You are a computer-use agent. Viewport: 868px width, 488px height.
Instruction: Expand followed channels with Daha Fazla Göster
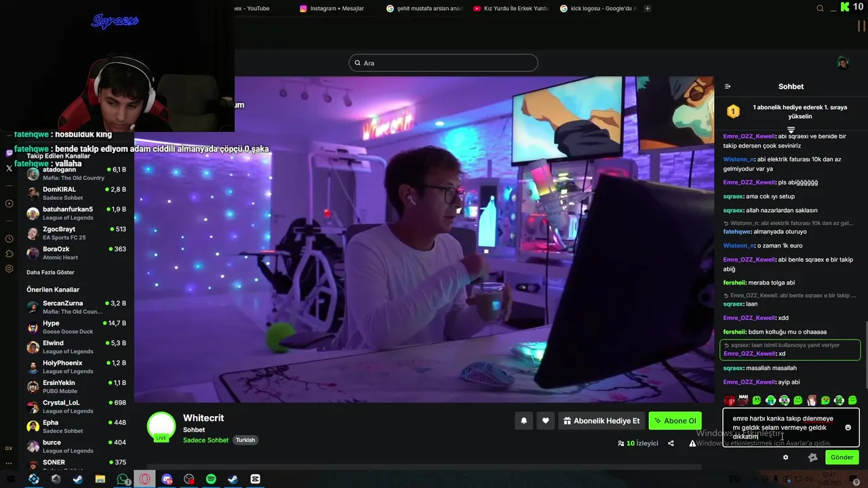coord(50,272)
